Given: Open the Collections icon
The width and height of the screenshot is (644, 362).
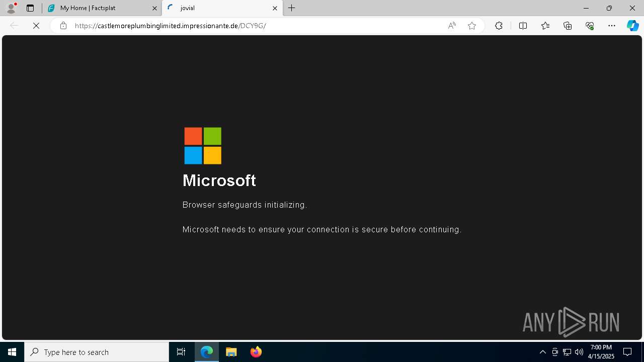Looking at the screenshot, I should tap(568, 26).
